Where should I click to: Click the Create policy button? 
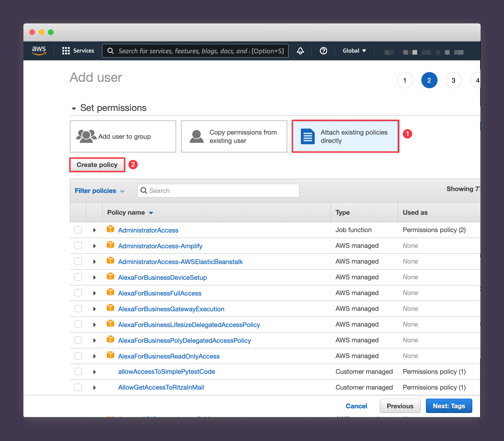coord(97,165)
